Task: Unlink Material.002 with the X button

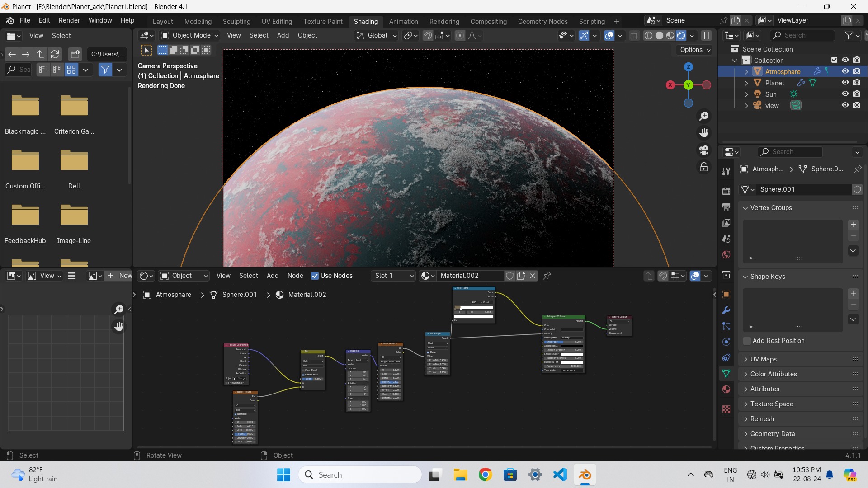Action: coord(533,276)
